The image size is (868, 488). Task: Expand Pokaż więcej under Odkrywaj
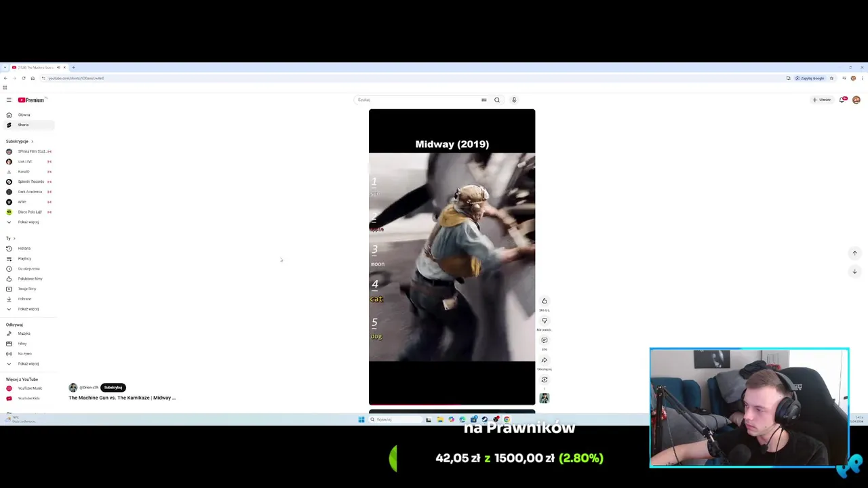[27, 364]
